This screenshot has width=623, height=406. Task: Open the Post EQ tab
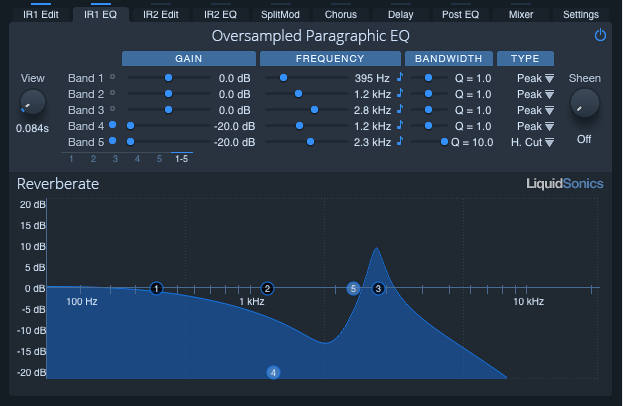tap(460, 15)
